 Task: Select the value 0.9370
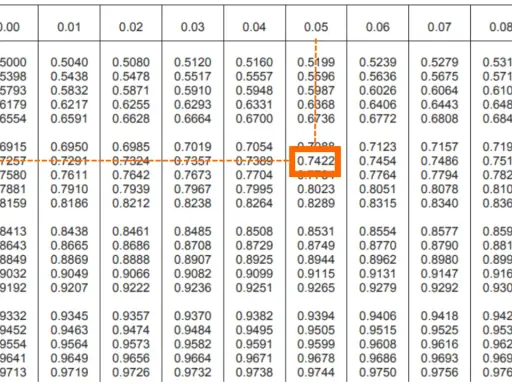pos(193,316)
